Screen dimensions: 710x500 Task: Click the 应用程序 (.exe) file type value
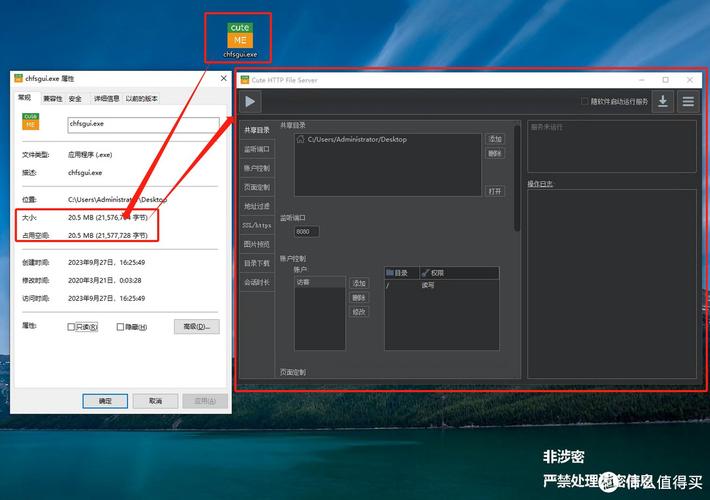click(90, 155)
